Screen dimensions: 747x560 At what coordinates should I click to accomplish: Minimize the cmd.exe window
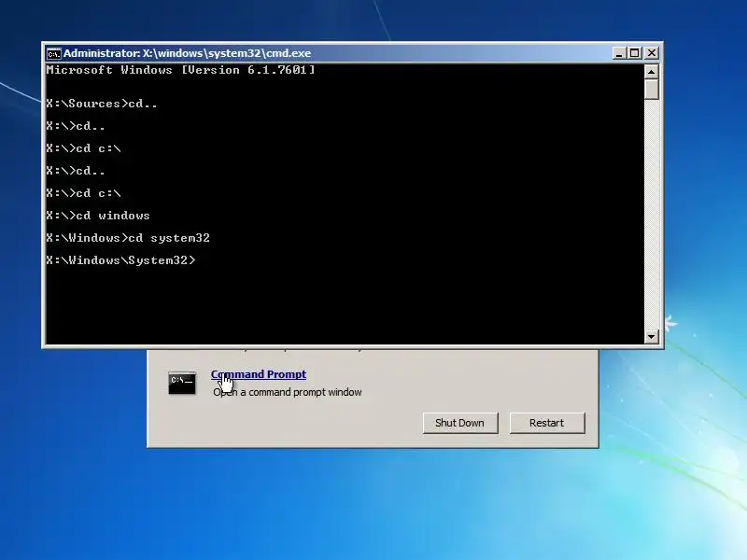(618, 53)
